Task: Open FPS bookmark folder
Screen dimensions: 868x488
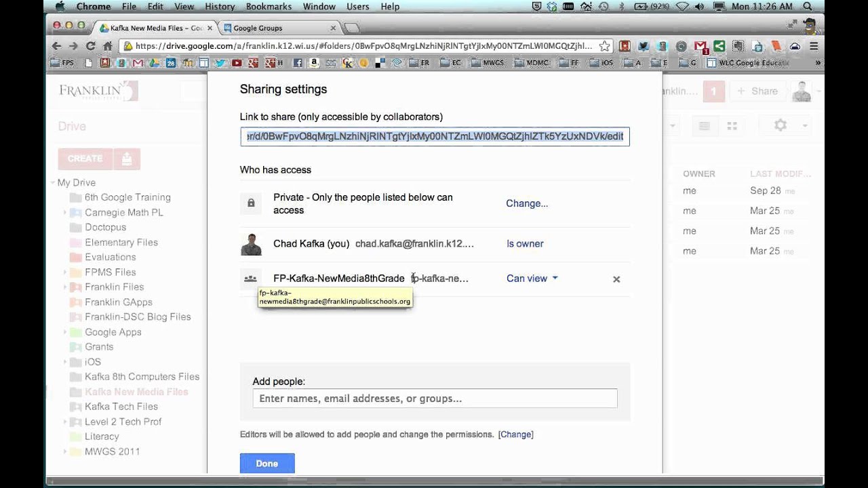Action: click(63, 63)
